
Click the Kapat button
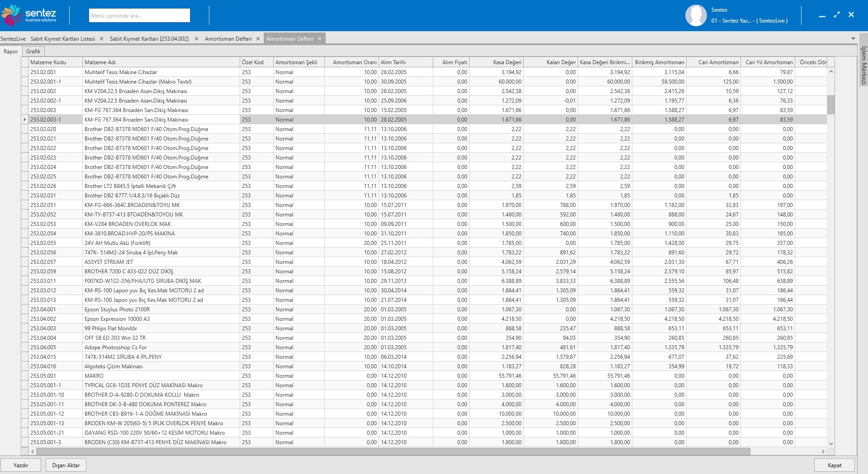pos(835,465)
